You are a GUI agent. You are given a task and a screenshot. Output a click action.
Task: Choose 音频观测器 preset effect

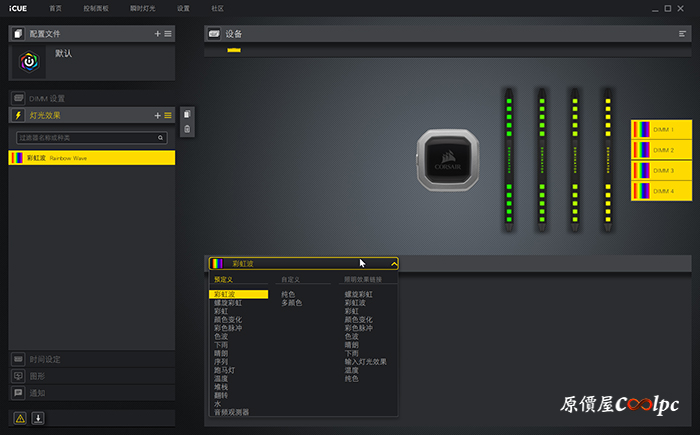pyautogui.click(x=231, y=412)
